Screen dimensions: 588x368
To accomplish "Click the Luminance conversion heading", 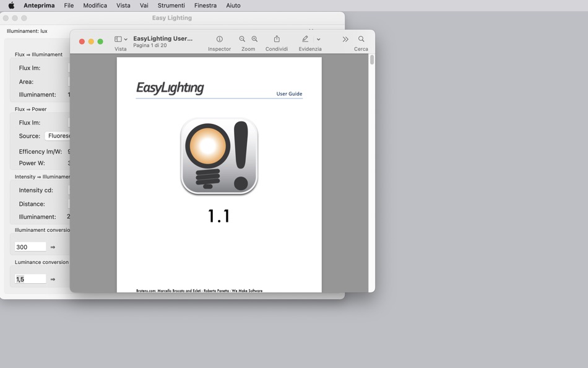I will point(41,262).
